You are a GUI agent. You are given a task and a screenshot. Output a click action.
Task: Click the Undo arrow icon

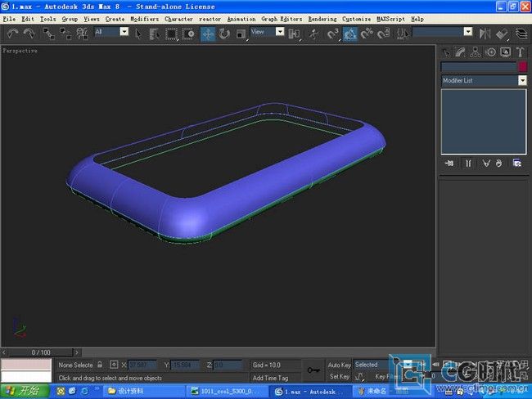pos(13,34)
